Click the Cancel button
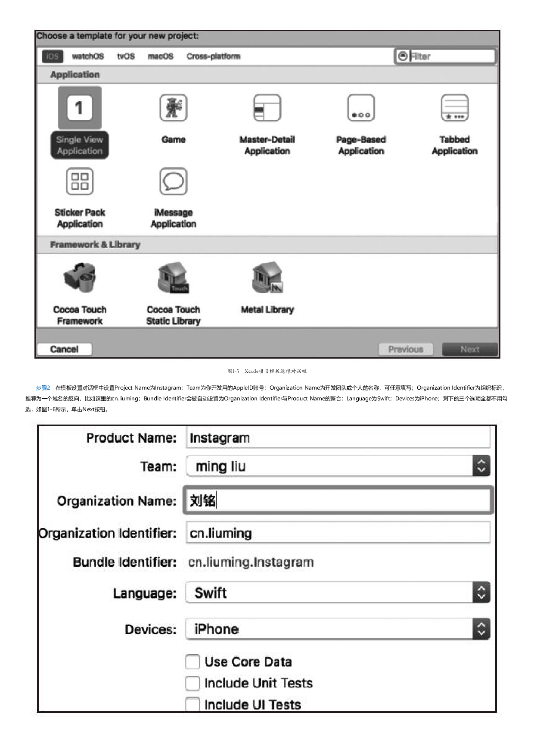 64,349
